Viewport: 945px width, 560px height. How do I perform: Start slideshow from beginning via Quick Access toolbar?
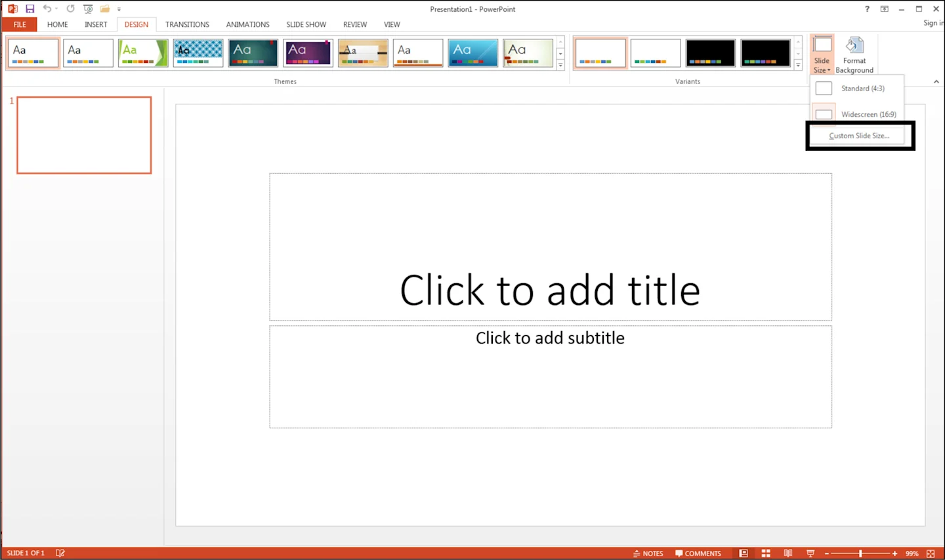coord(88,9)
